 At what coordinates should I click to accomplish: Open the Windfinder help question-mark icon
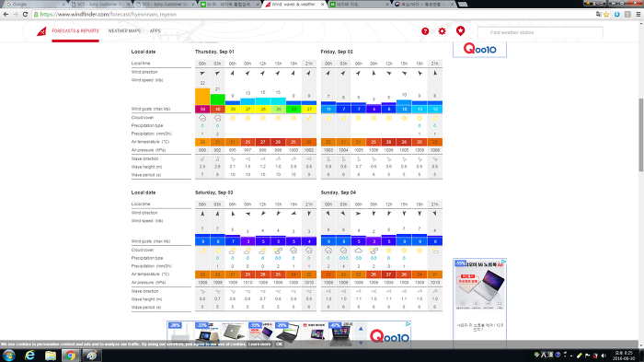pos(425,31)
